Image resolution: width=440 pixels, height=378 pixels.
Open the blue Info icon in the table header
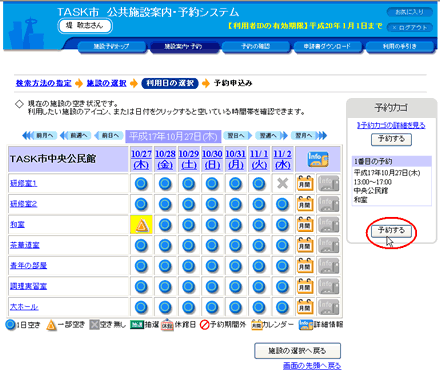pos(318,159)
